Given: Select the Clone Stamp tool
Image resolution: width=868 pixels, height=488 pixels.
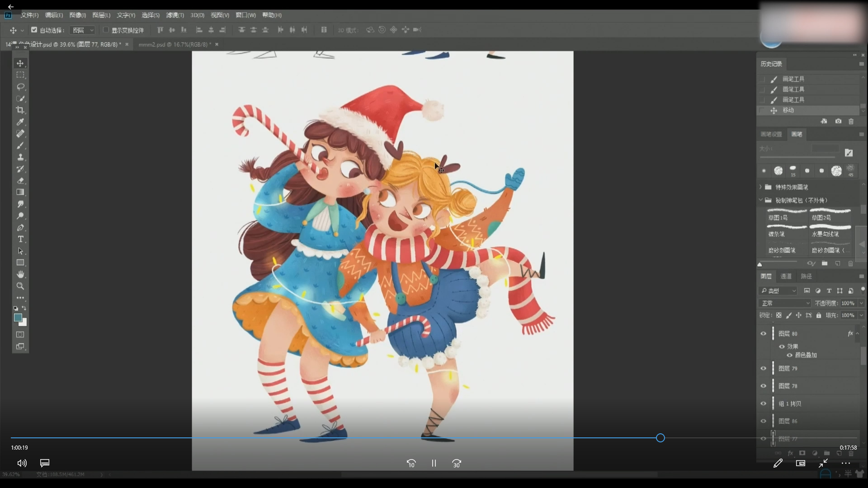Looking at the screenshot, I should [x=20, y=157].
